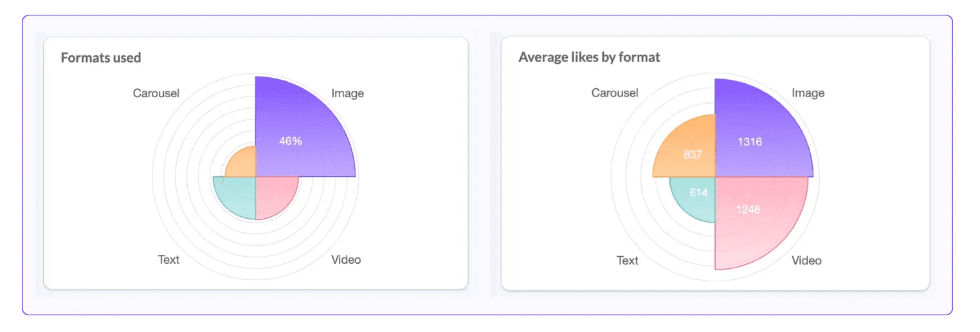Click the Text label in Formats used chart
Image resolution: width=980 pixels, height=332 pixels.
click(x=168, y=260)
